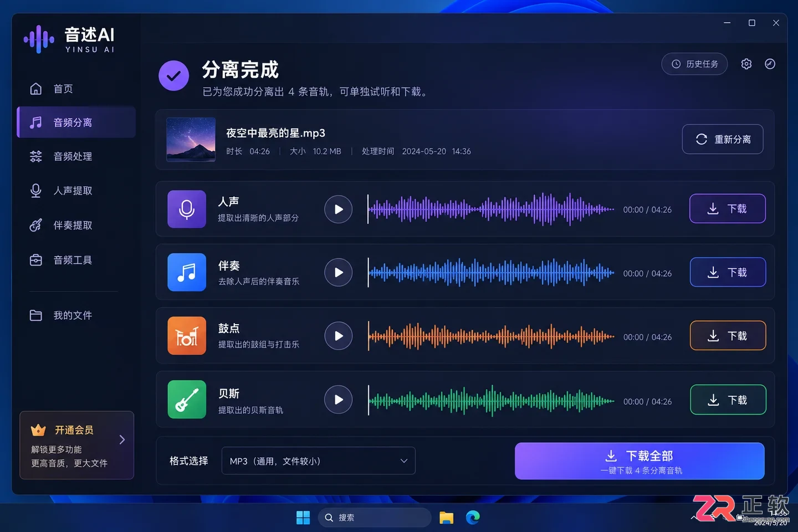The image size is (798, 532).
Task: Open the 格式选择 MP3 format dropdown
Action: (319, 461)
